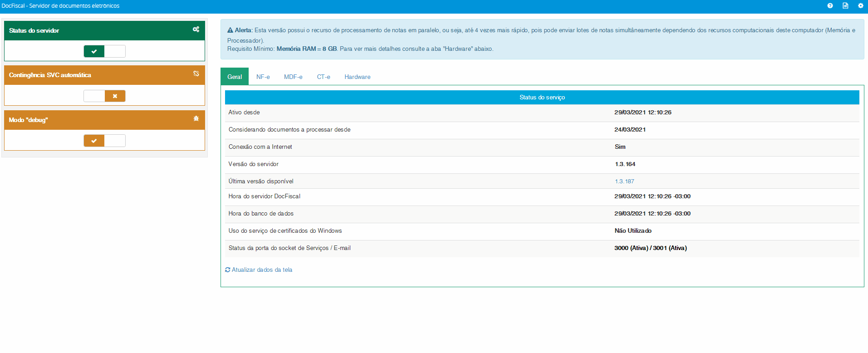
Task: Click the Não Utilizado value
Action: [633, 231]
